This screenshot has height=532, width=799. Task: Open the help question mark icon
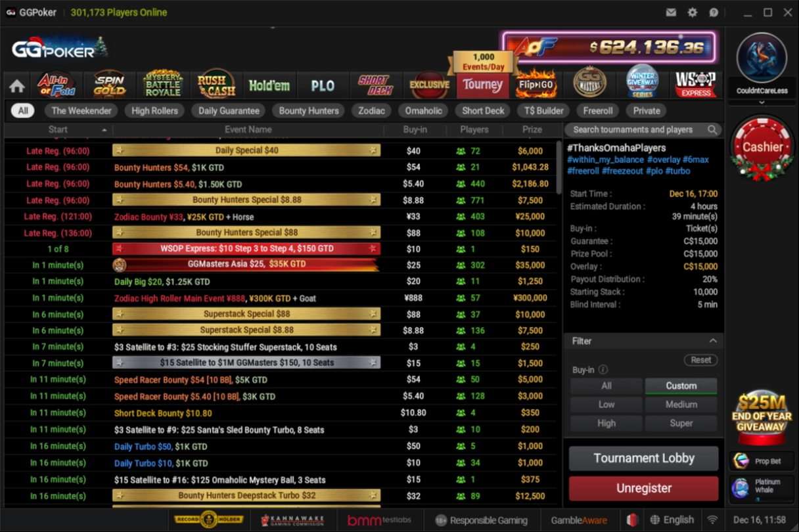(714, 12)
